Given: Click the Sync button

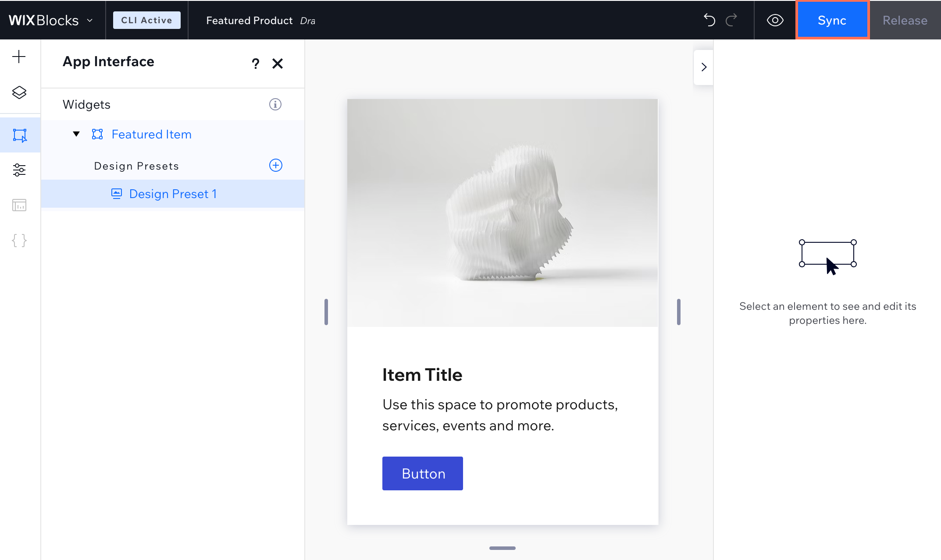Looking at the screenshot, I should [x=832, y=20].
